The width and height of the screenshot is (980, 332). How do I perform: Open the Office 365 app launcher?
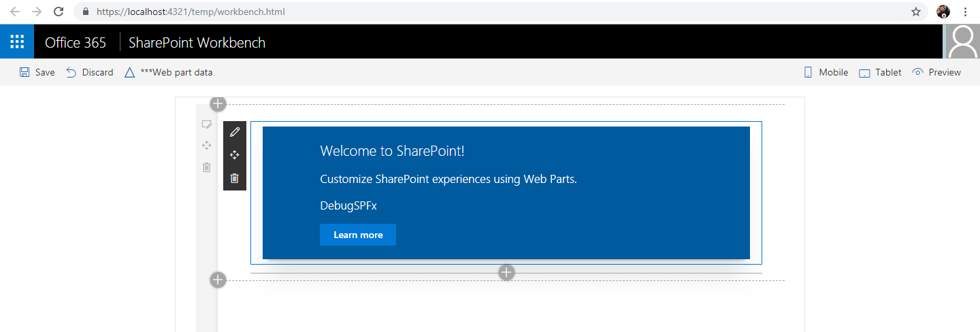(x=17, y=42)
